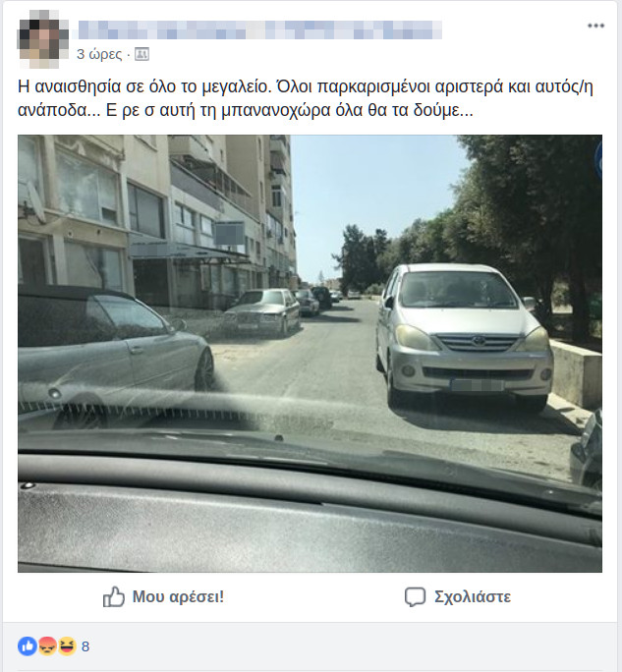Viewport: 622px width, 672px height.
Task: Click the '3 ώρες' timestamp
Action: [x=99, y=54]
